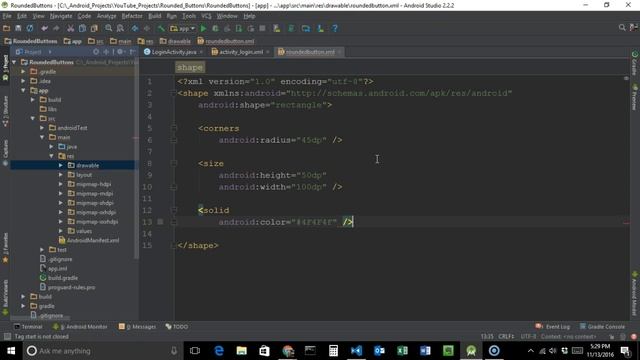640x360 pixels.
Task: Expand the java folder node
Action: 52,147
